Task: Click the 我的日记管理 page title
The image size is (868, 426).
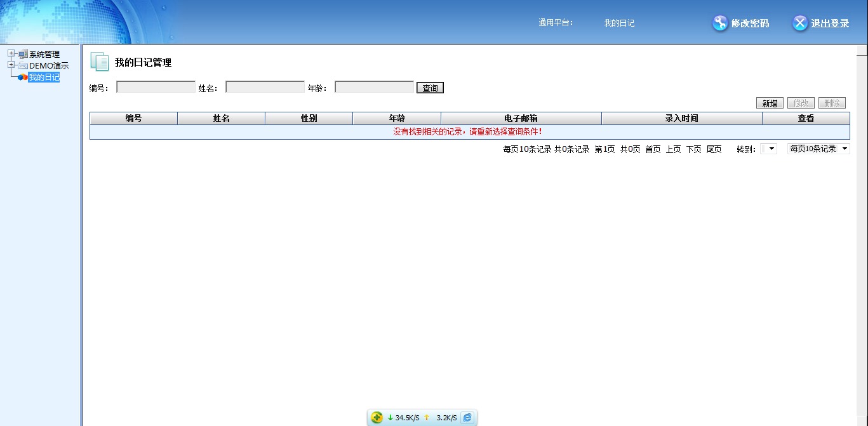Action: 143,62
